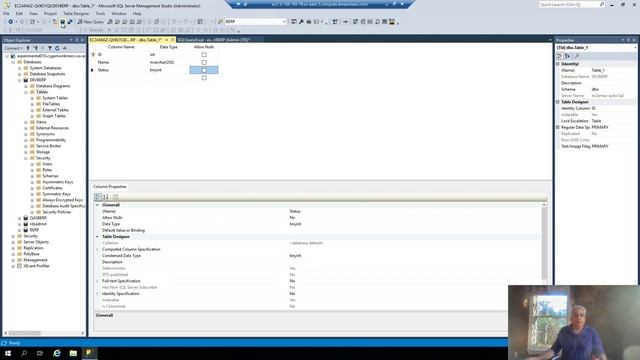Select the Graph Tables folder
640x360 pixels.
(x=54, y=116)
